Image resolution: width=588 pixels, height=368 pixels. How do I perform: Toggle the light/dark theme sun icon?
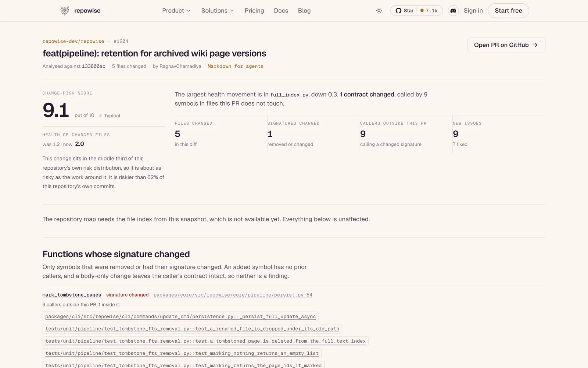(x=379, y=11)
